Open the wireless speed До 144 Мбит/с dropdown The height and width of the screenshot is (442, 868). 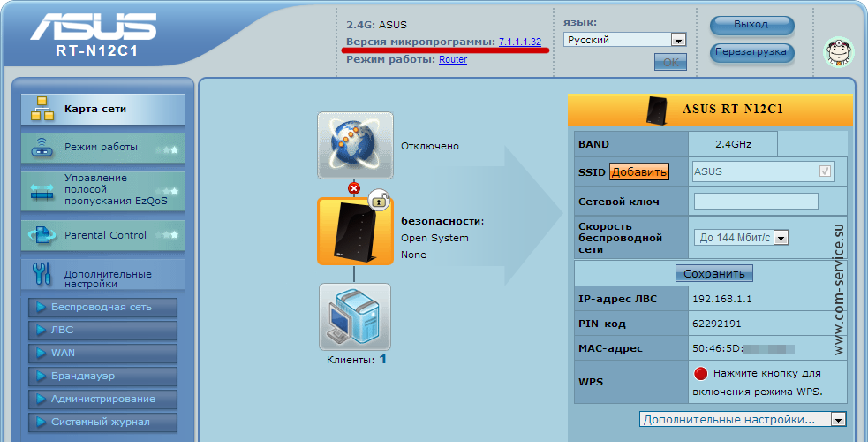(x=741, y=238)
